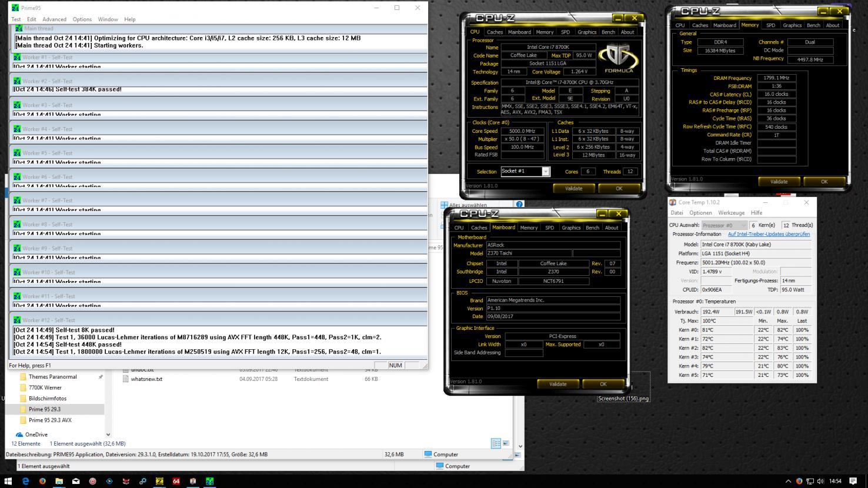Viewport: 868px width, 488px height.
Task: Click the volume tray icon
Action: coord(820,481)
